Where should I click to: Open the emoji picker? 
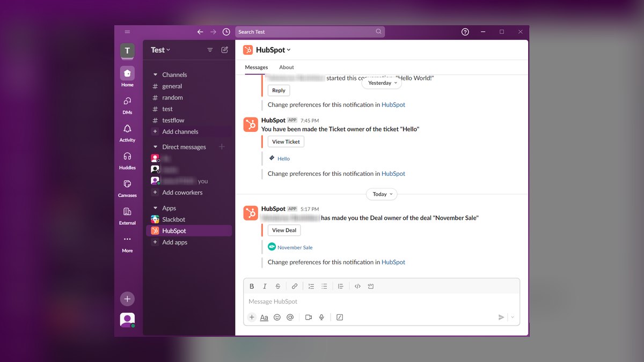pyautogui.click(x=277, y=317)
